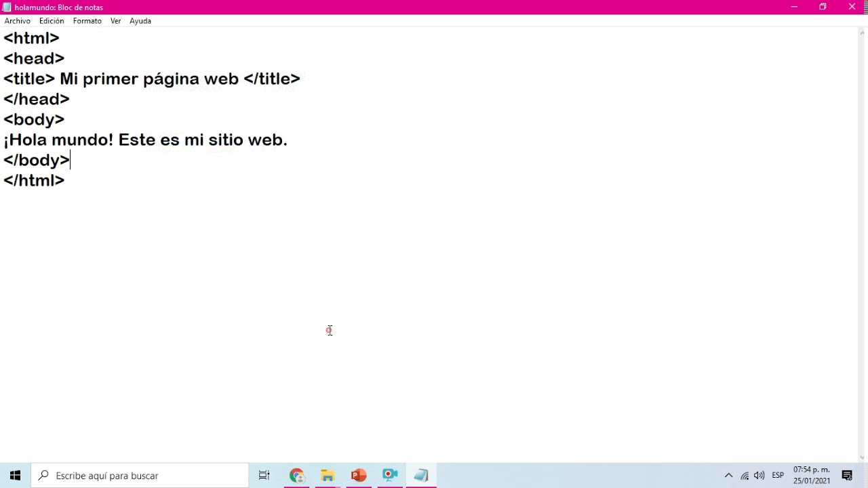This screenshot has width=868, height=488.
Task: Click the title line "Mi primer página web"
Action: coord(152,79)
